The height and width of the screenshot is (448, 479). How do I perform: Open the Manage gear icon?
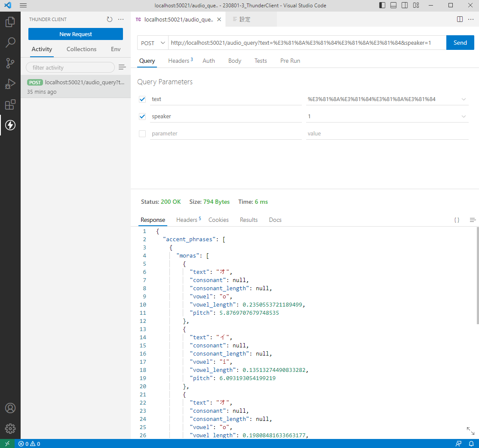10,429
